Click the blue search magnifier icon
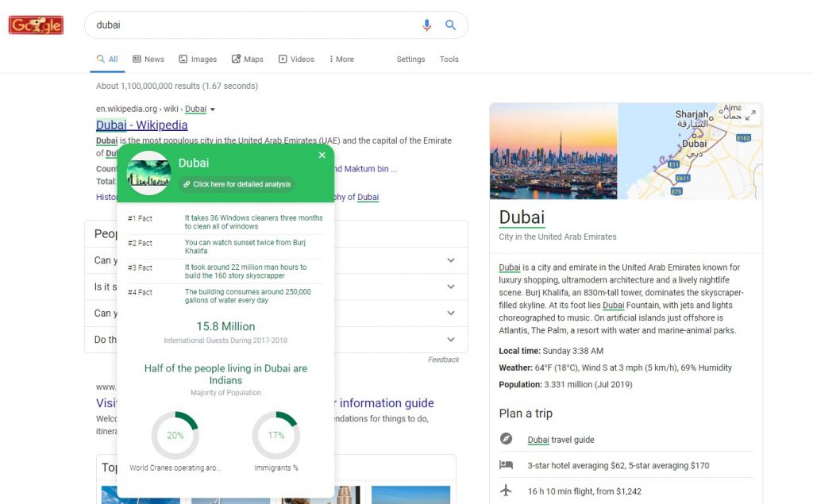The image size is (813, 504). [x=451, y=25]
